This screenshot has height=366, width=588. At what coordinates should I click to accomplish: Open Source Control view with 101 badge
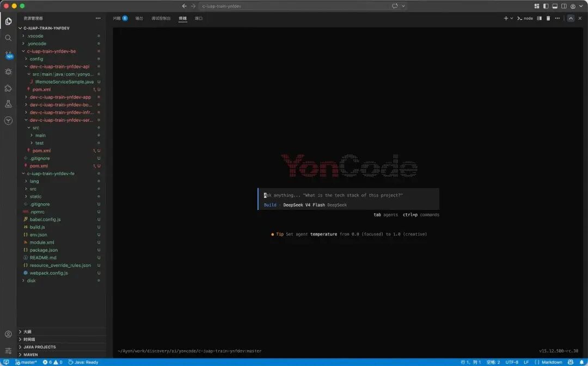coord(9,55)
